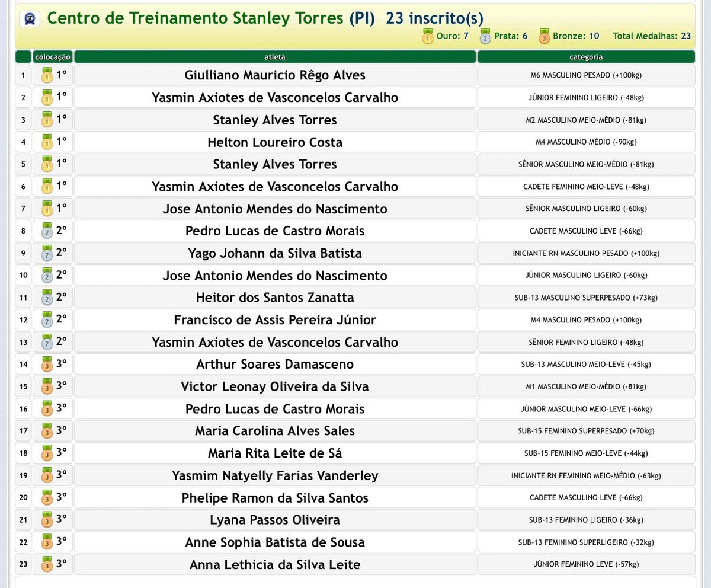Select athlete Giulliano Mauricio Rêgo Alves

coord(275,75)
